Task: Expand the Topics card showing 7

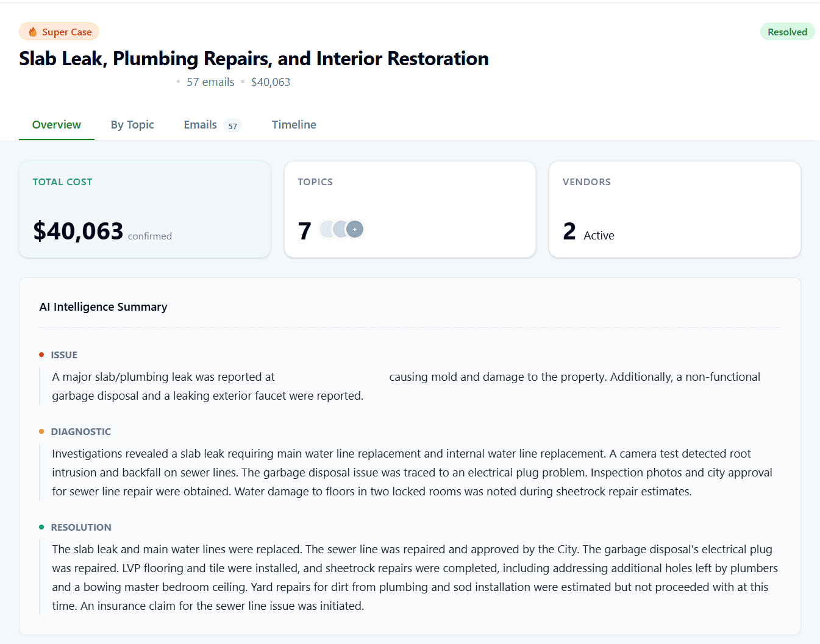Action: (x=410, y=210)
